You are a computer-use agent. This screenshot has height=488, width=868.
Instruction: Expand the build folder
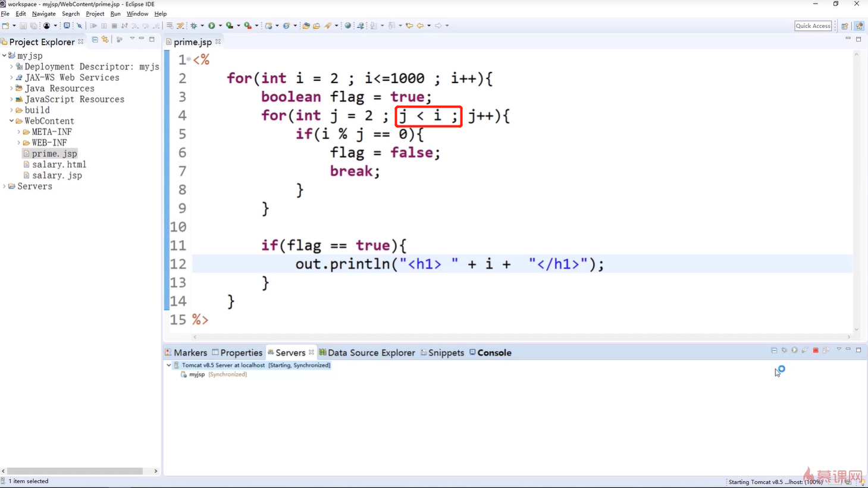click(11, 110)
